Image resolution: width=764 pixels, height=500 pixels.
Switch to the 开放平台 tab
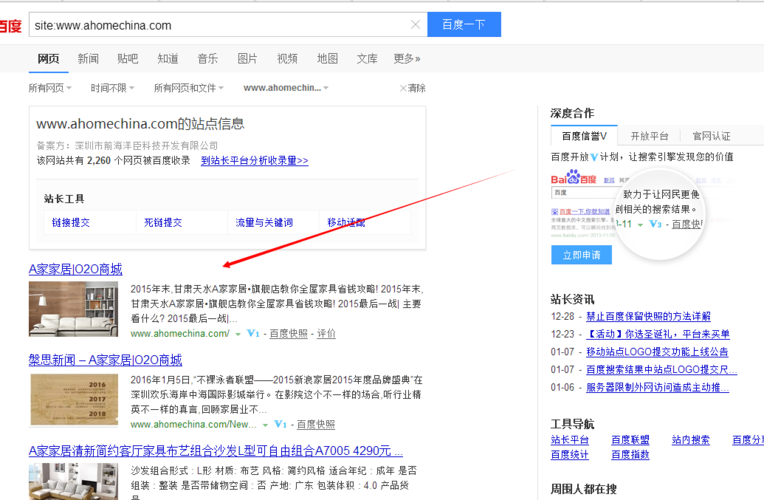tap(649, 136)
